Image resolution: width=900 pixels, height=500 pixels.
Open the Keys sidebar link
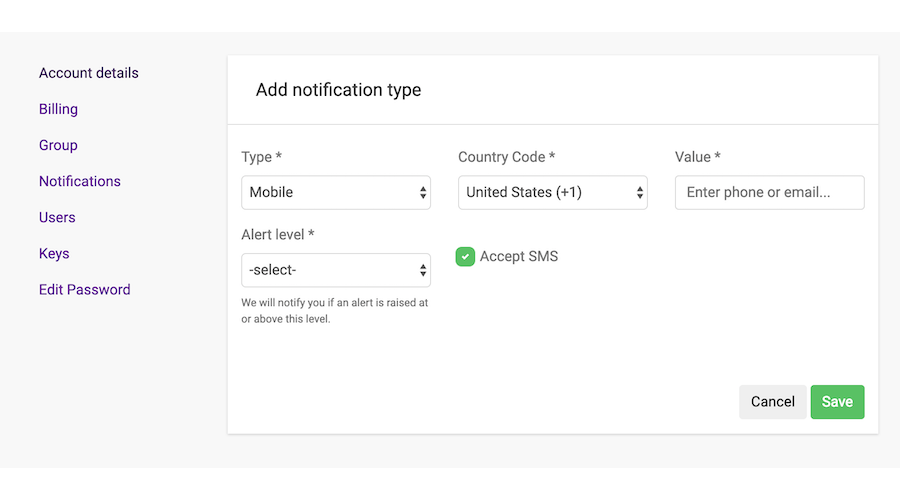pyautogui.click(x=54, y=254)
